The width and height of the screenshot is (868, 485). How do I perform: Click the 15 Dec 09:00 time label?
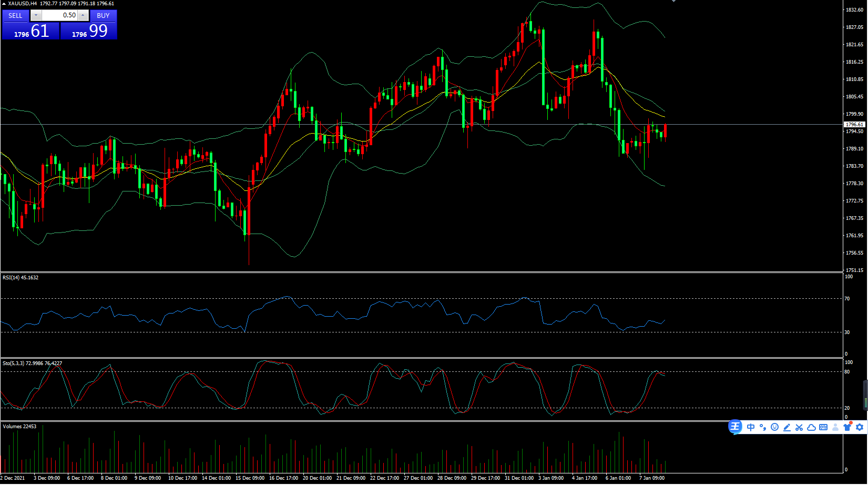pyautogui.click(x=250, y=478)
